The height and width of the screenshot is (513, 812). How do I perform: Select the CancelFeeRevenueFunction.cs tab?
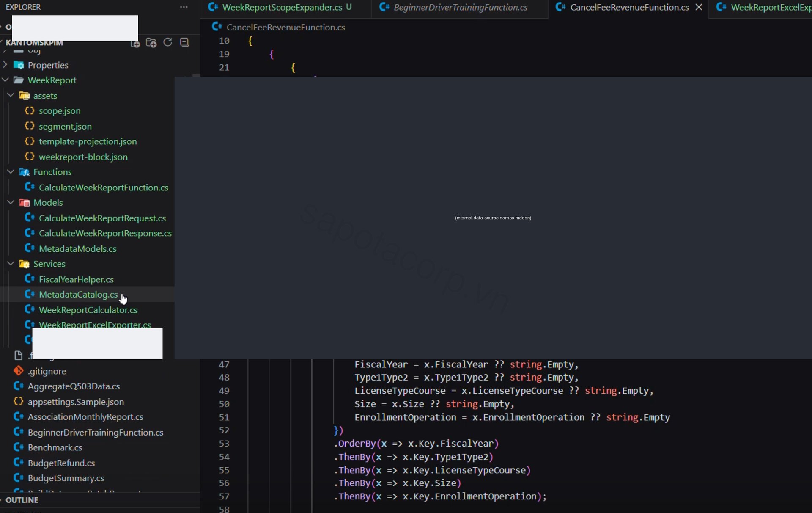coord(628,7)
